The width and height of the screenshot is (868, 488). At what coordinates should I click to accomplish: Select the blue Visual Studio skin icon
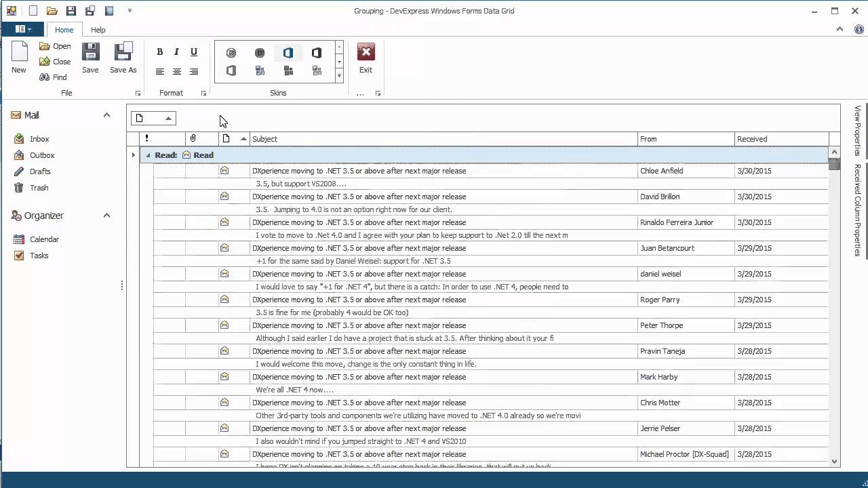point(260,70)
